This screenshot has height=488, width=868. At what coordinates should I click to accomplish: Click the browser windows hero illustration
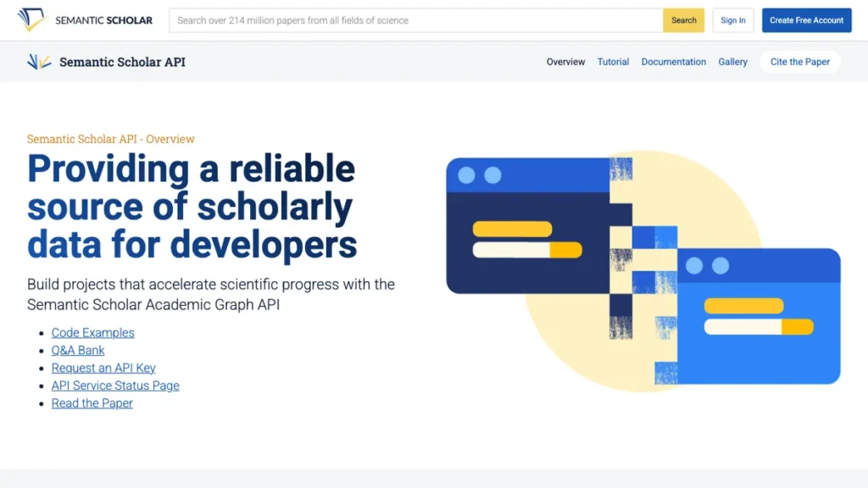643,271
